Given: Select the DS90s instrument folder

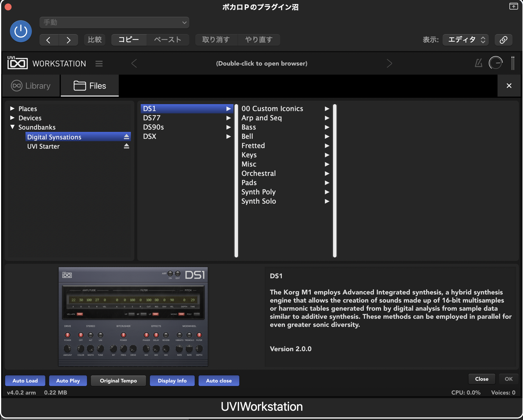Looking at the screenshot, I should [187, 127].
